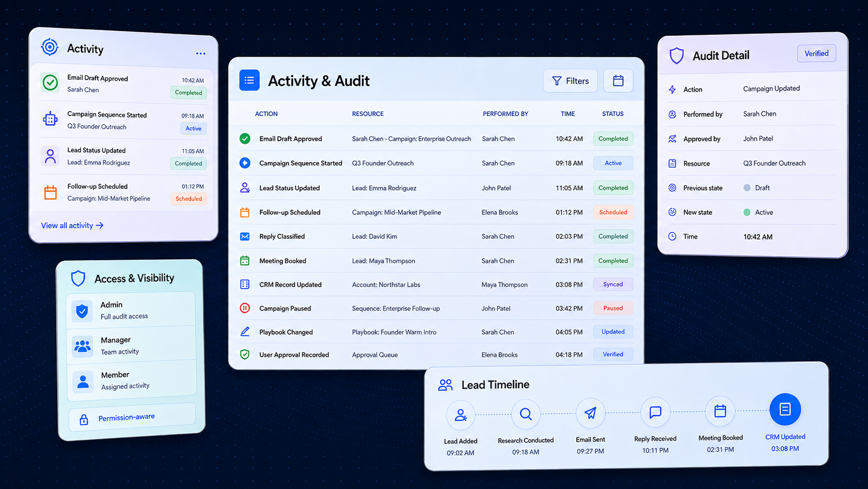
Task: Open the Activity panel three-dot menu
Action: tap(201, 54)
